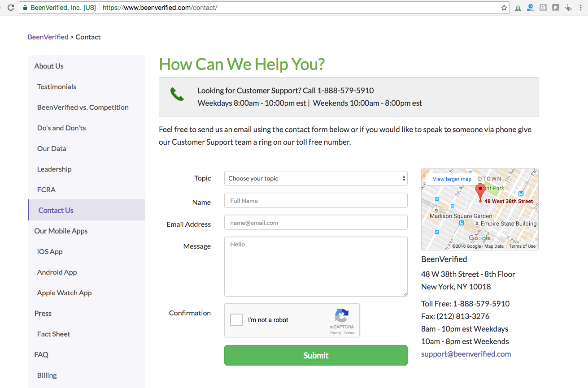Go to FAQ section

[41, 354]
